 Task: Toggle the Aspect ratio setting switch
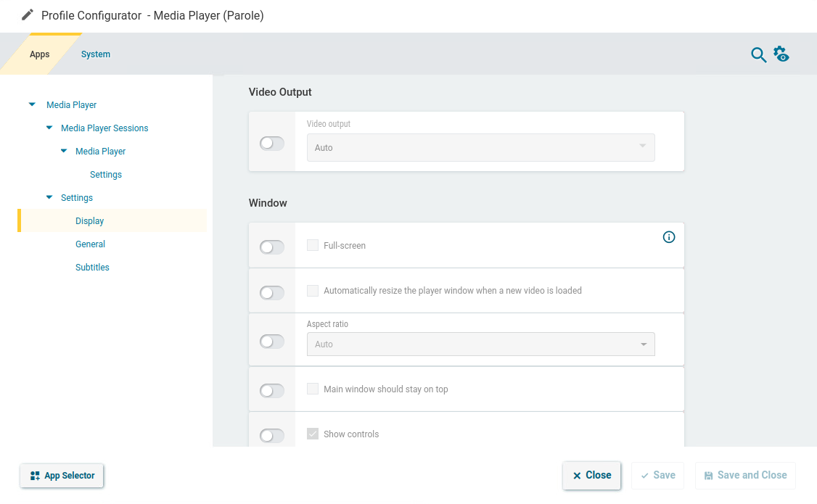[272, 342]
